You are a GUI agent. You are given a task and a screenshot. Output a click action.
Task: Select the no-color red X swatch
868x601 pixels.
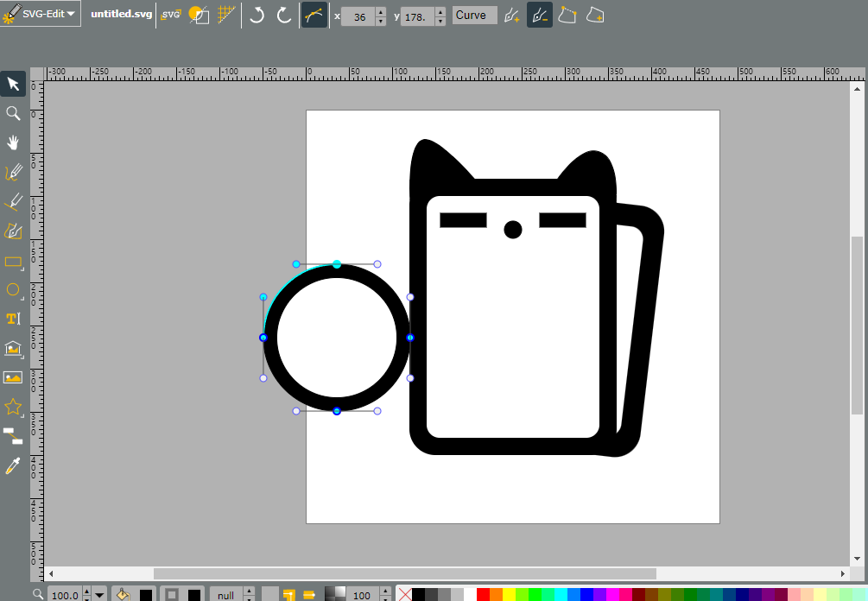(x=405, y=595)
